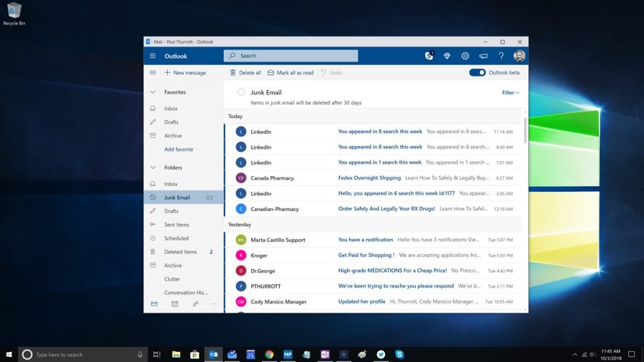Open Skype from the Outlook header
The height and width of the screenshot is (362, 644).
[429, 56]
